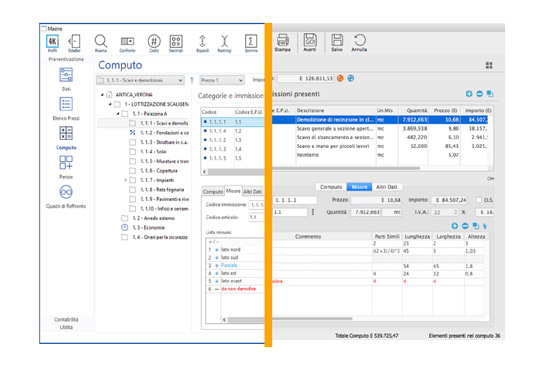
Task: Remove a row from the measurements table
Action: pos(465,226)
